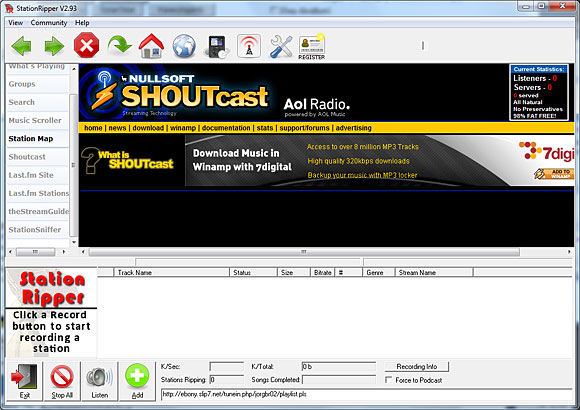This screenshot has height=410, width=580.
Task: Click the SHOUTcast lightning bolt logo
Action: pyautogui.click(x=104, y=92)
